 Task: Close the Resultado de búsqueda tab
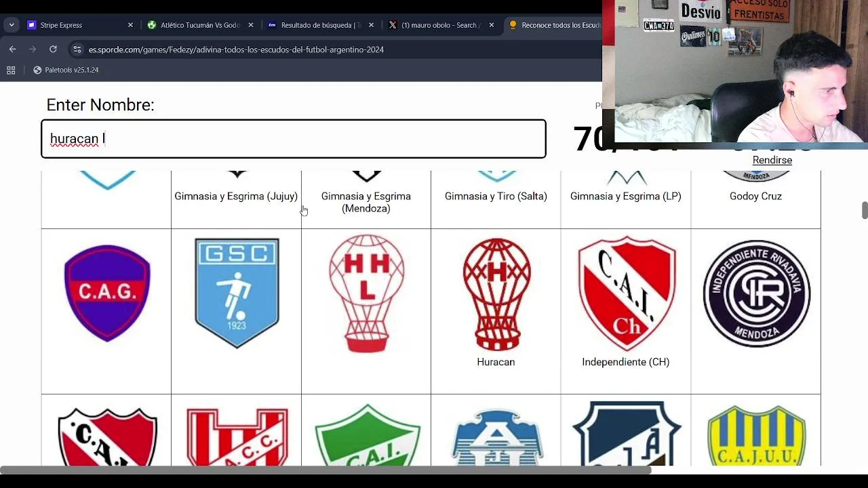pos(371,25)
